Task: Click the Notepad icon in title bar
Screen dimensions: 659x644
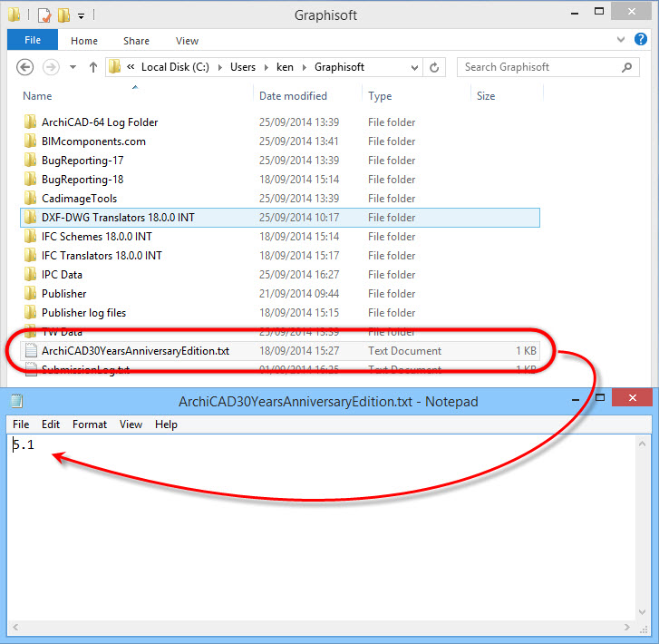Action: pyautogui.click(x=17, y=401)
